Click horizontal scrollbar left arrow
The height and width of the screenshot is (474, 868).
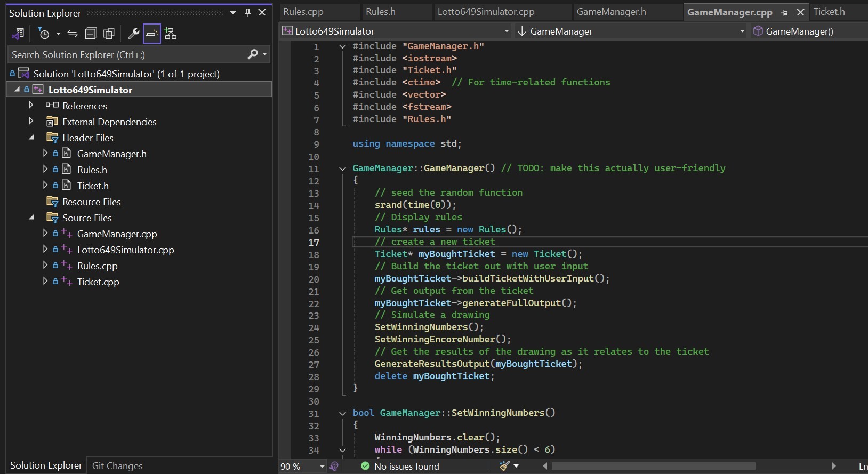tap(545, 466)
